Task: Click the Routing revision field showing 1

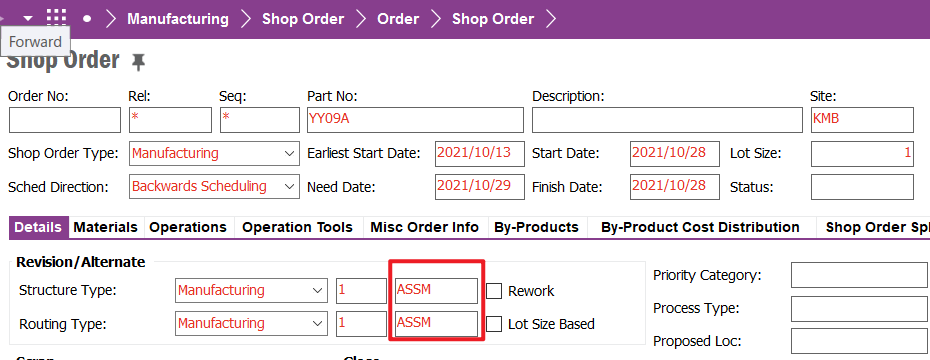Action: point(362,324)
